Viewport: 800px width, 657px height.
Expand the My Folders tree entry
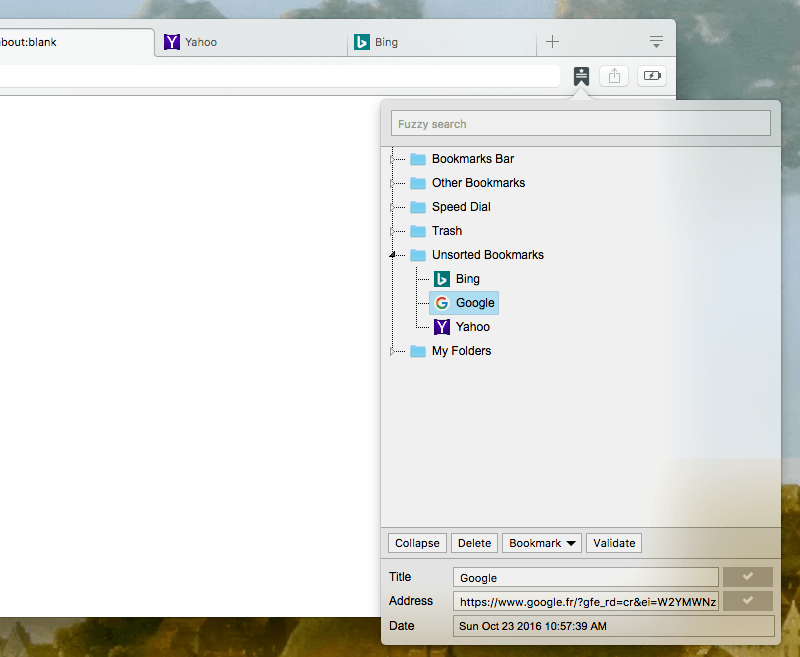click(392, 350)
